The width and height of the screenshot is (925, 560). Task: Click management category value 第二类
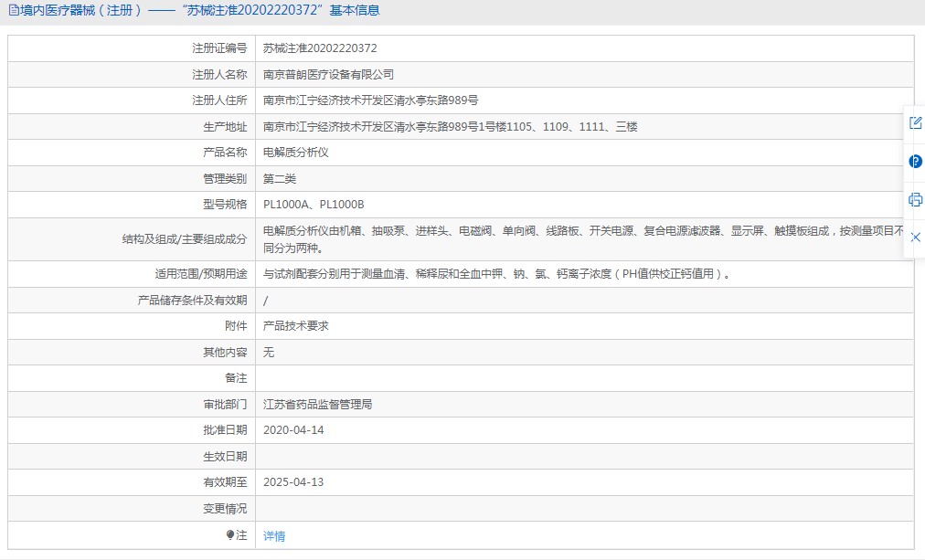280,179
